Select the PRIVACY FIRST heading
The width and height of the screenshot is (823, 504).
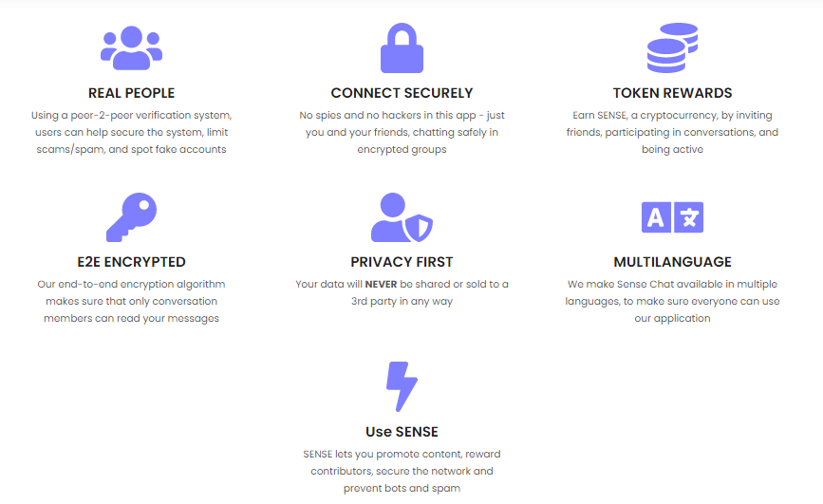(x=402, y=262)
